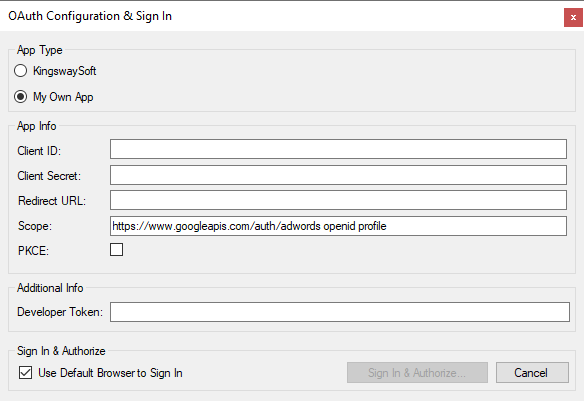Click the PKCE label text
584x401 pixels.
34,251
